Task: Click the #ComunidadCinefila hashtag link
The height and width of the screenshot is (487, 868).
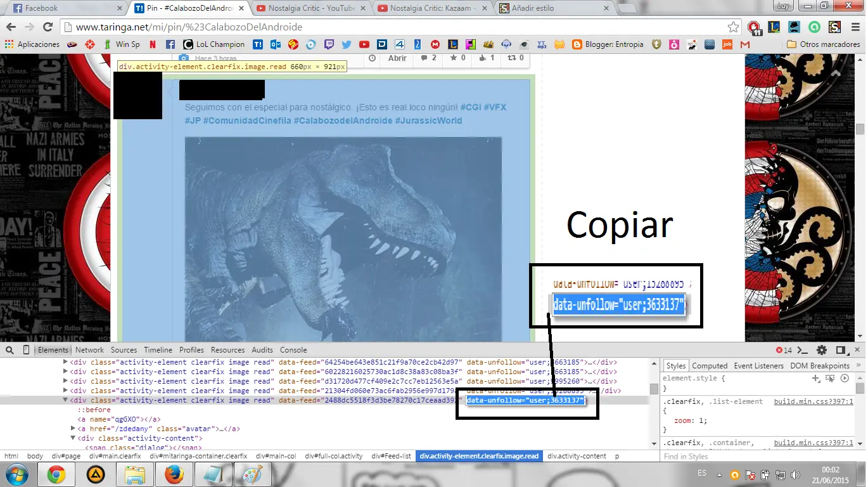Action: pyautogui.click(x=246, y=120)
